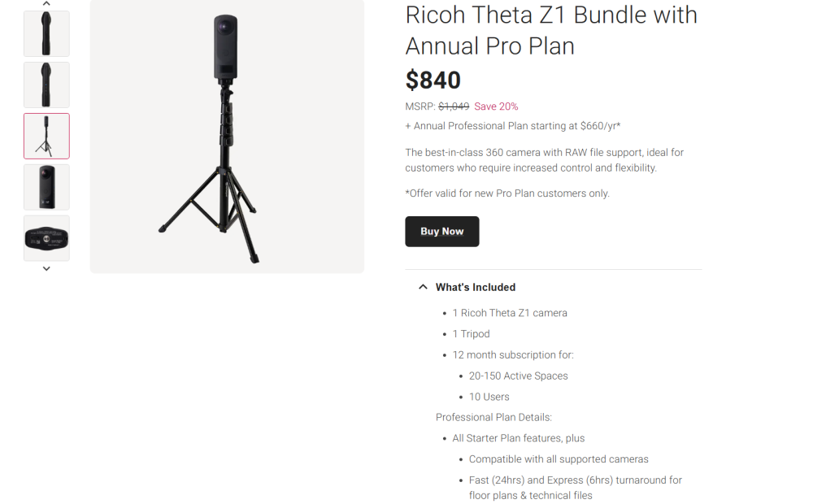Click the $840 price text
813x504 pixels.
433,80
